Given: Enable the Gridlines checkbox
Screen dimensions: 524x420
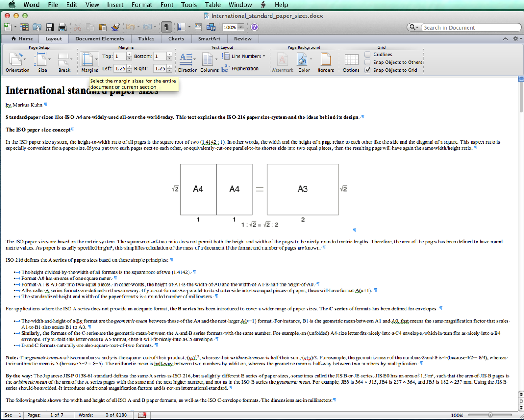Looking at the screenshot, I should click(x=367, y=55).
